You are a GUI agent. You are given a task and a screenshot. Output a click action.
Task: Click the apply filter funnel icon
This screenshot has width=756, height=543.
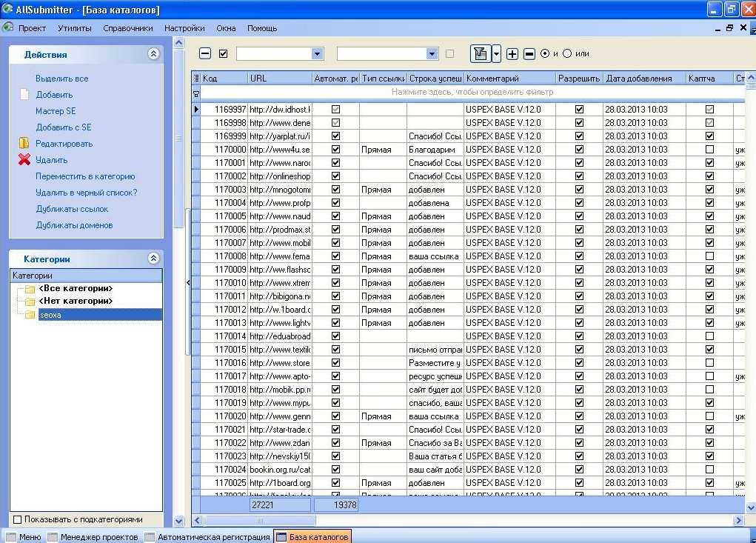coord(480,53)
